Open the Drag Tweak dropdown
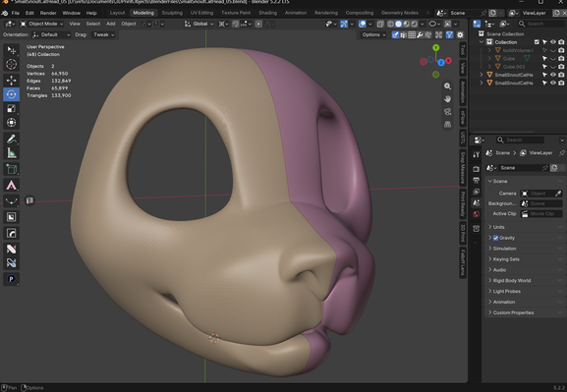The width and height of the screenshot is (567, 392). click(103, 34)
